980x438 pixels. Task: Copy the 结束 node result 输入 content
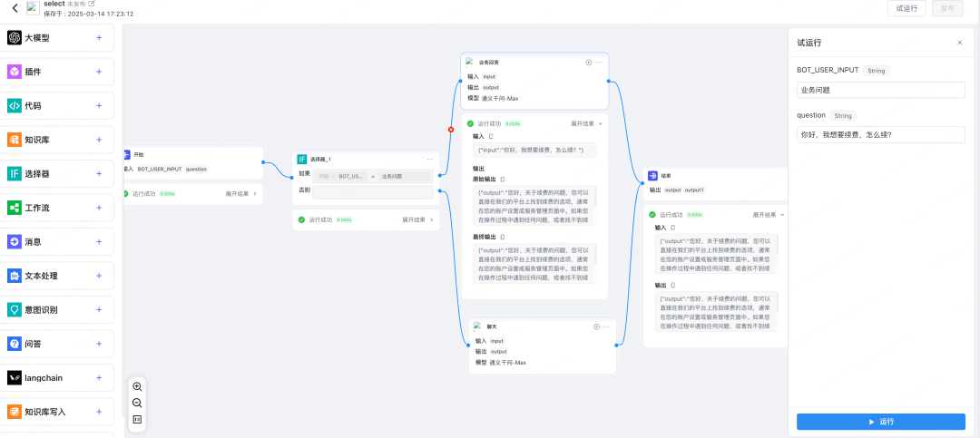tap(673, 228)
